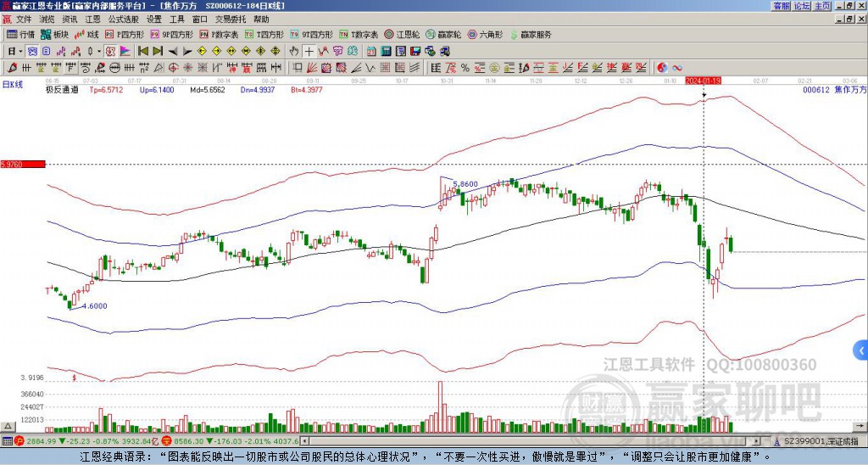
Task: Open the P数字表 tool
Action: click(219, 34)
